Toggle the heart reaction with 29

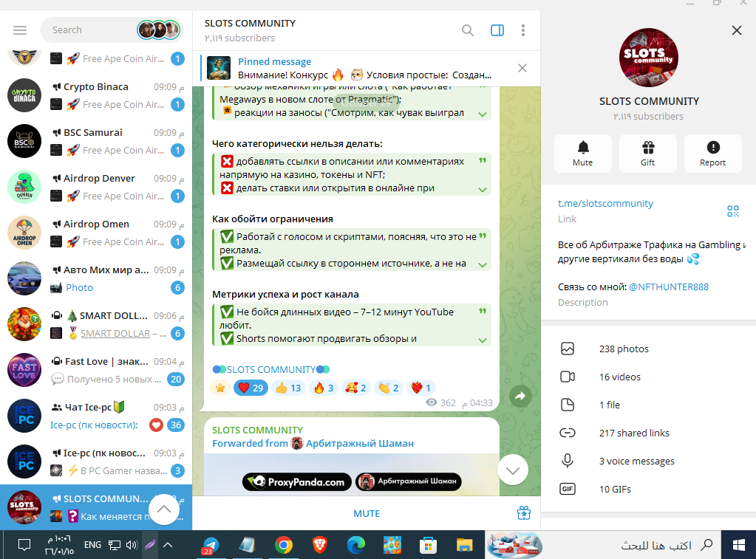pyautogui.click(x=251, y=388)
